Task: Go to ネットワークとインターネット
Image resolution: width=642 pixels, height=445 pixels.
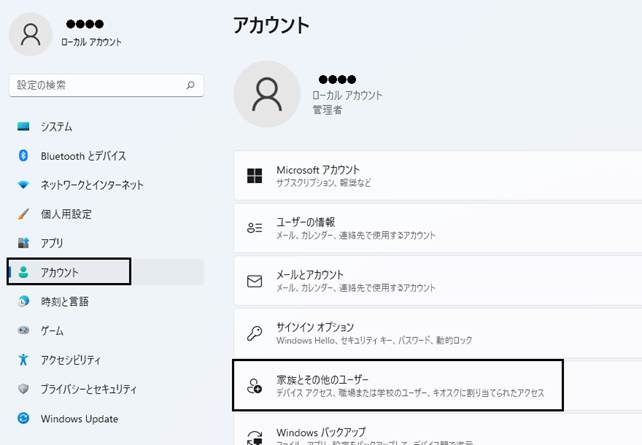Action: point(106,185)
